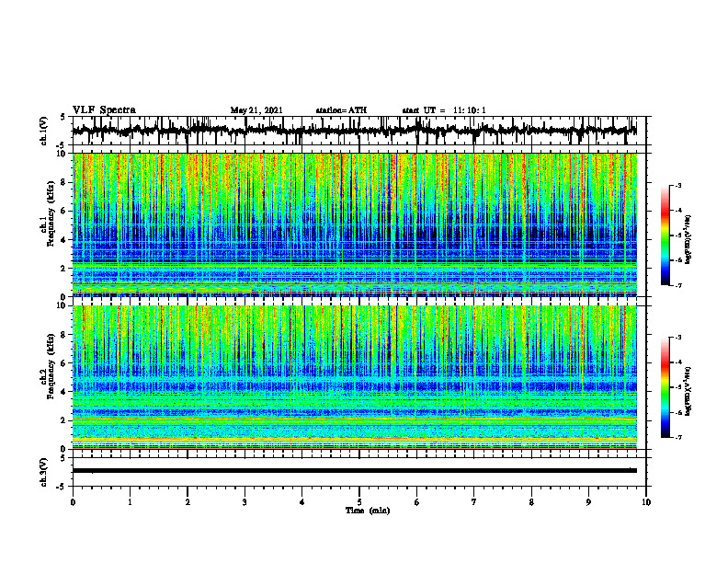728x563 pixels.
Task: Click inside the ch.1 frequency spectrogram
Action: (x=354, y=224)
